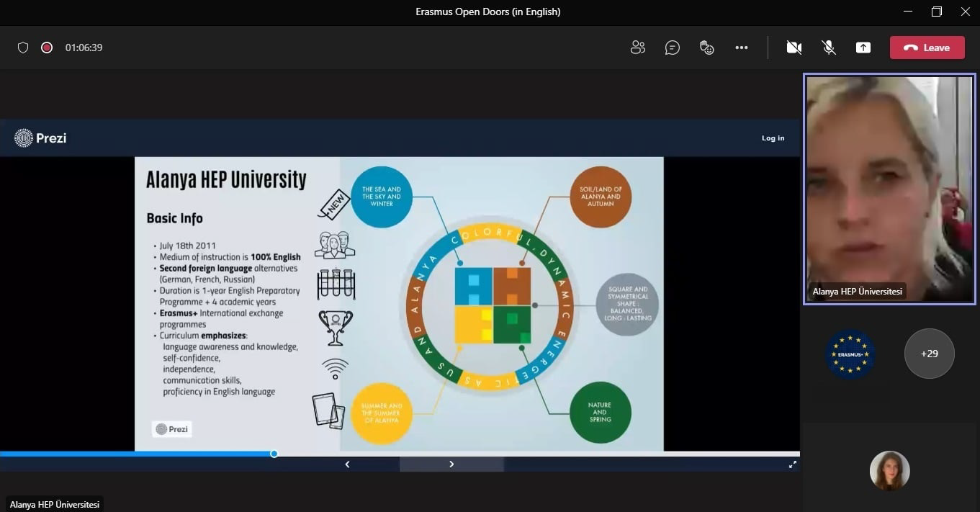Click the shield security icon

[23, 48]
